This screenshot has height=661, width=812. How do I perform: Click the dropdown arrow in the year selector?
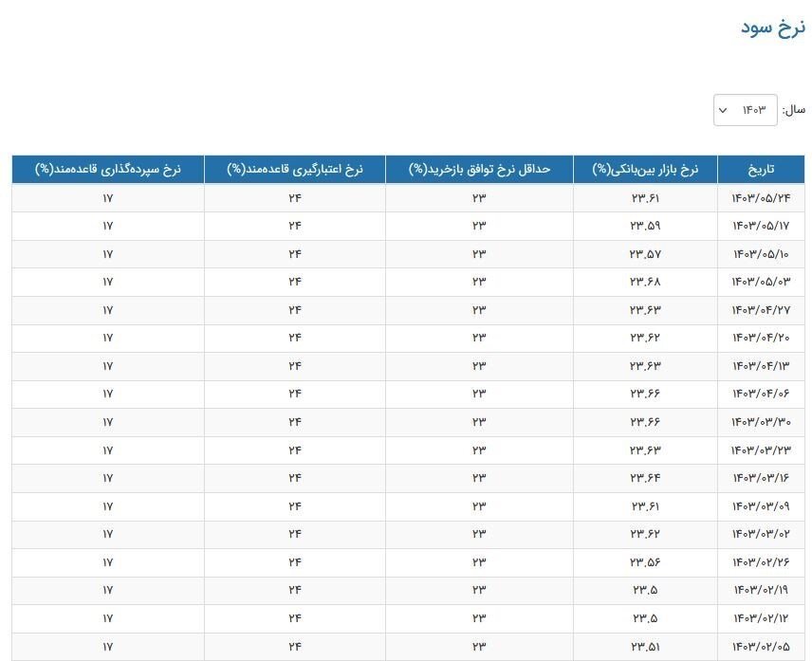723,111
